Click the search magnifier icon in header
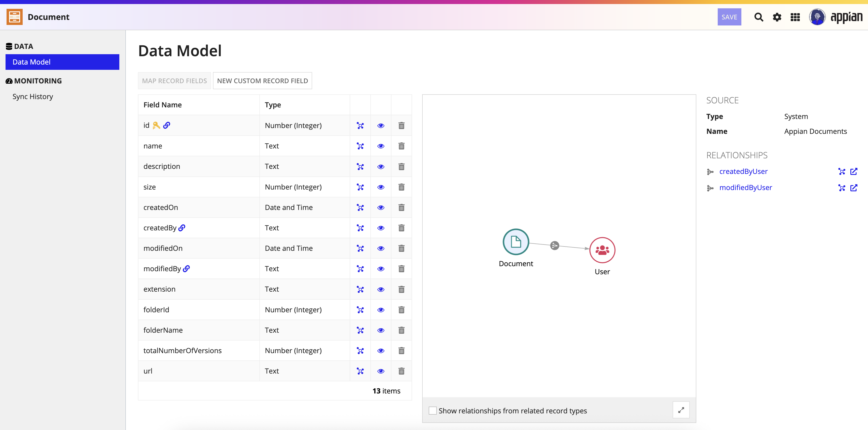 point(758,17)
